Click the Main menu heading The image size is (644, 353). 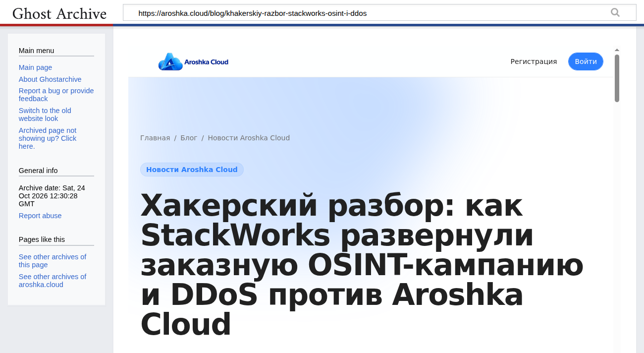click(36, 51)
